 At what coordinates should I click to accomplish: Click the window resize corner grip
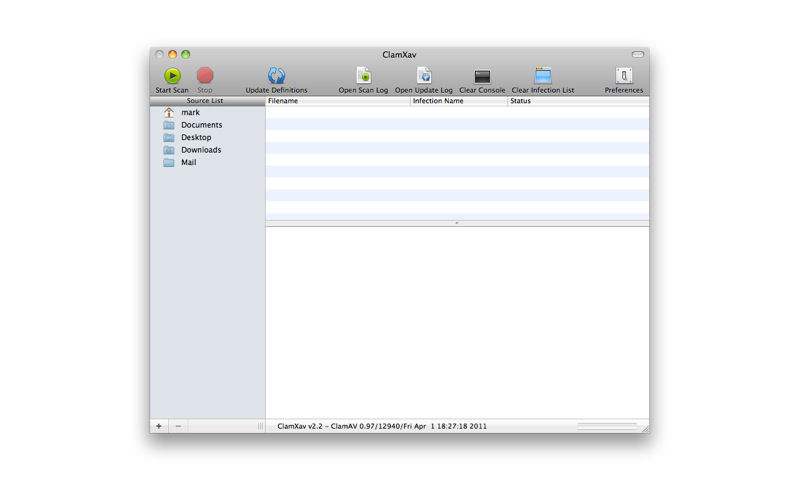[x=645, y=429]
